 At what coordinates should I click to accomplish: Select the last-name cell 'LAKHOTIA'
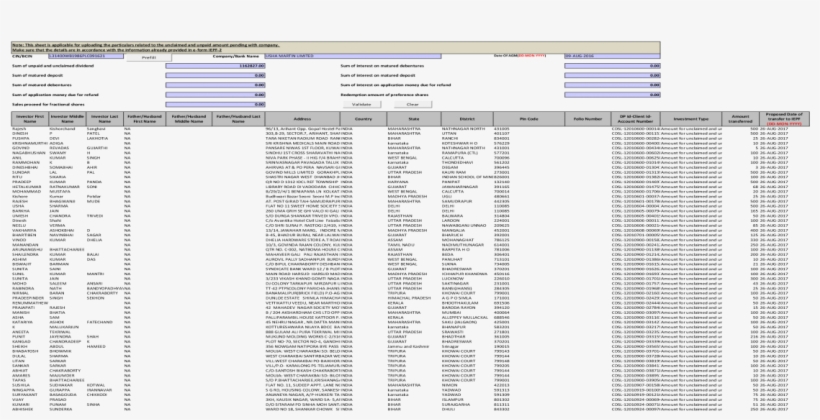click(x=105, y=138)
